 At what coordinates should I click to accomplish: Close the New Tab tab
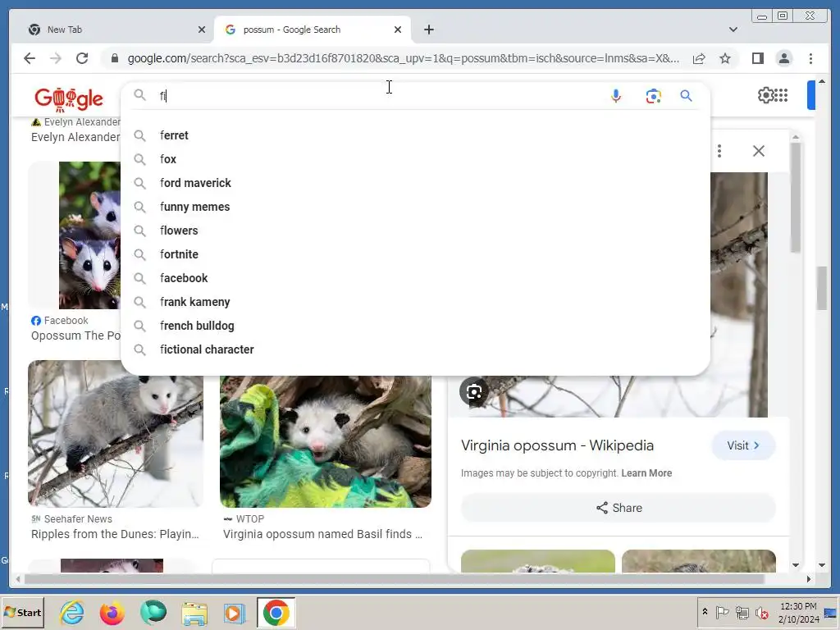click(202, 30)
